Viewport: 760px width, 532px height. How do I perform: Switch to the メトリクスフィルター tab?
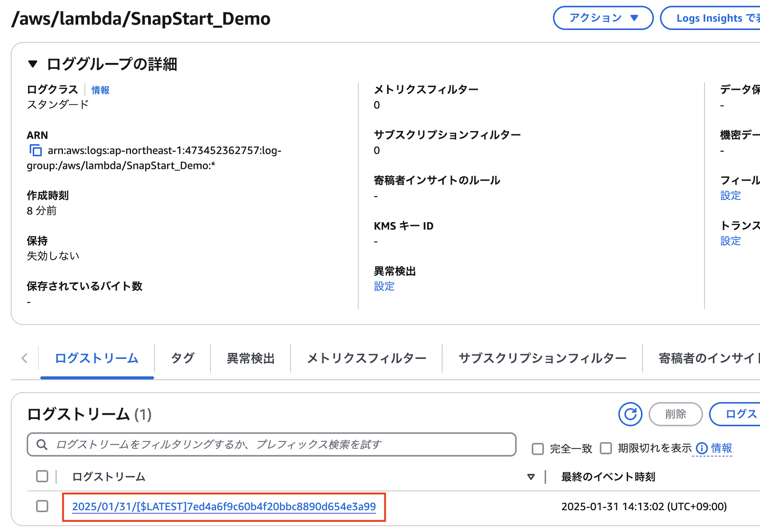[366, 358]
